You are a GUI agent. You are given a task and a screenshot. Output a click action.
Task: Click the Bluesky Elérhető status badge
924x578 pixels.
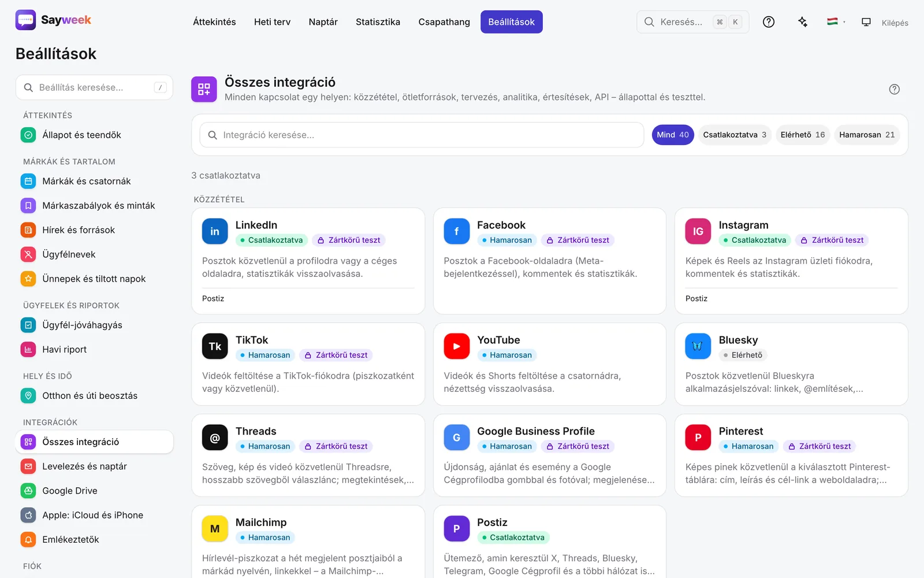click(x=743, y=355)
